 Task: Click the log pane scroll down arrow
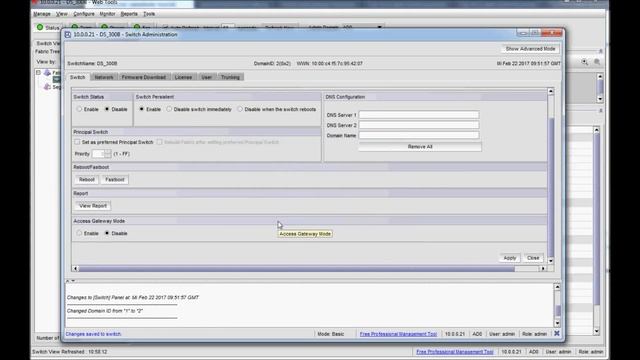(557, 323)
